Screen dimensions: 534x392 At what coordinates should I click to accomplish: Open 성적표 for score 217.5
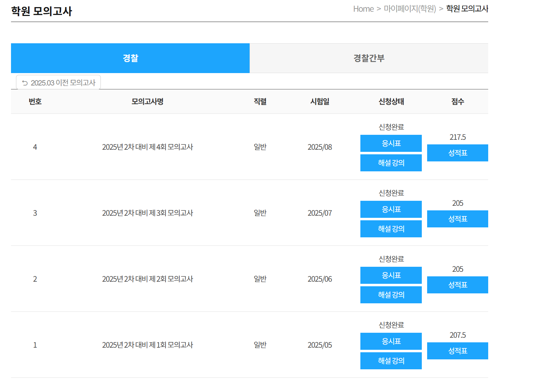(458, 153)
